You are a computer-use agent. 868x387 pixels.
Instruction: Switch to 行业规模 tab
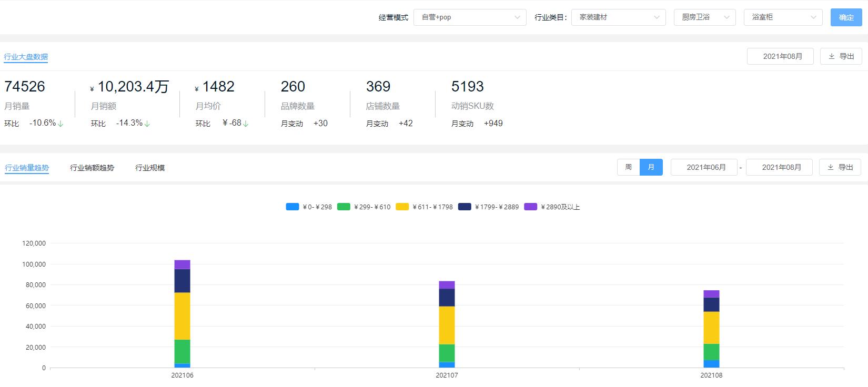(150, 168)
